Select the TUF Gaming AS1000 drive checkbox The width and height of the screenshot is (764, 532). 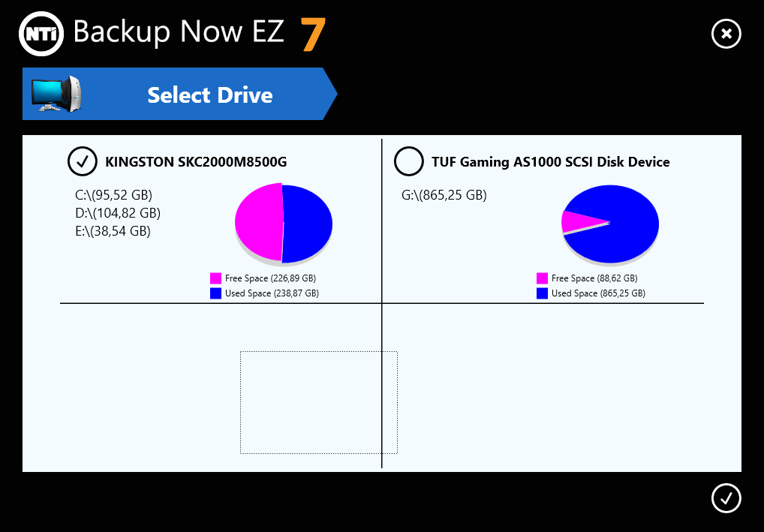coord(408,161)
